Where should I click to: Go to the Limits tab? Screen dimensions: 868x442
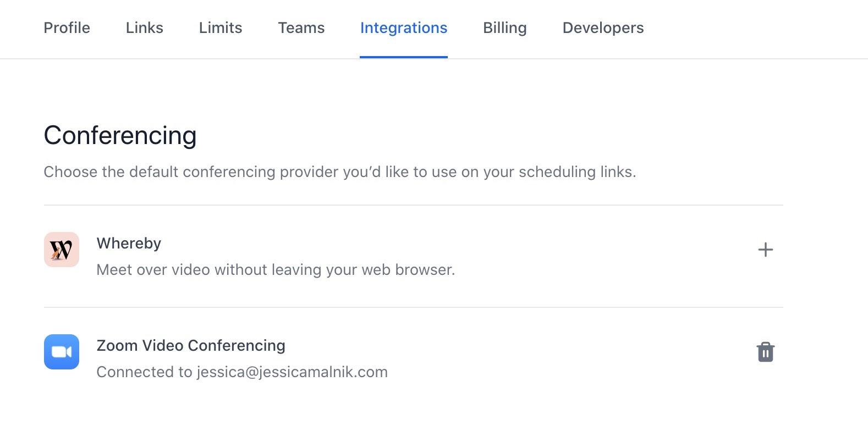pyautogui.click(x=221, y=28)
